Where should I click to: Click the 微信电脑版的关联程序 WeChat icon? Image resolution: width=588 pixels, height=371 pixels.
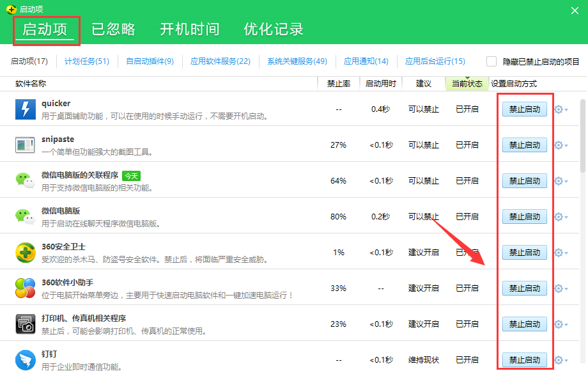(26, 180)
